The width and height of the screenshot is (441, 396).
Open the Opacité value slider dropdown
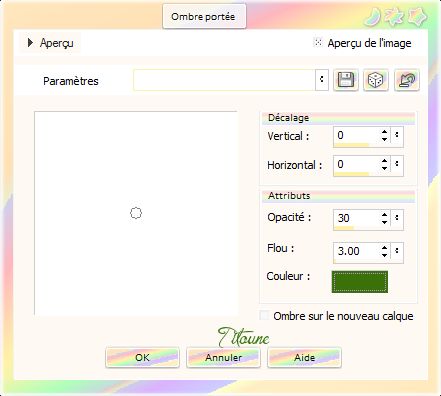tap(397, 218)
